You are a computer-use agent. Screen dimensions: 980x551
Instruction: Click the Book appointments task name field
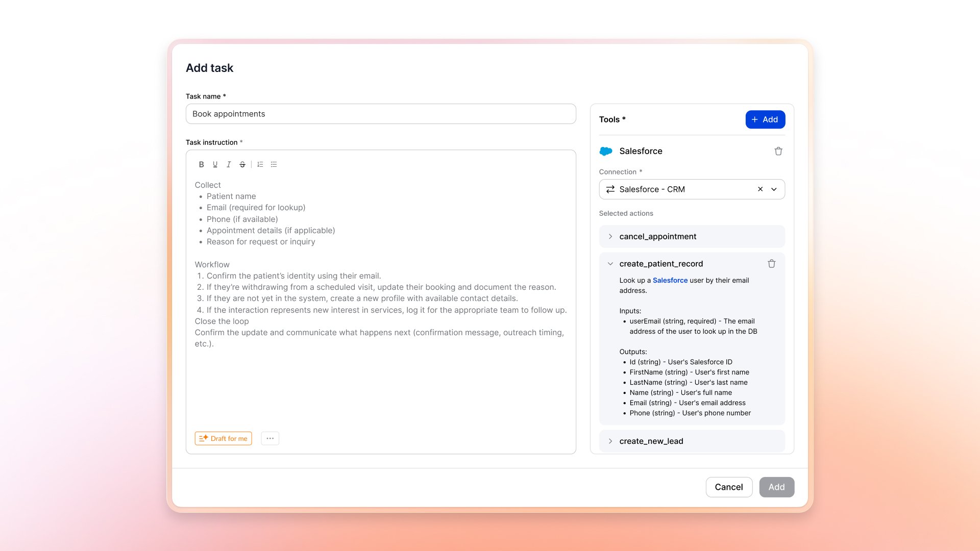[381, 114]
